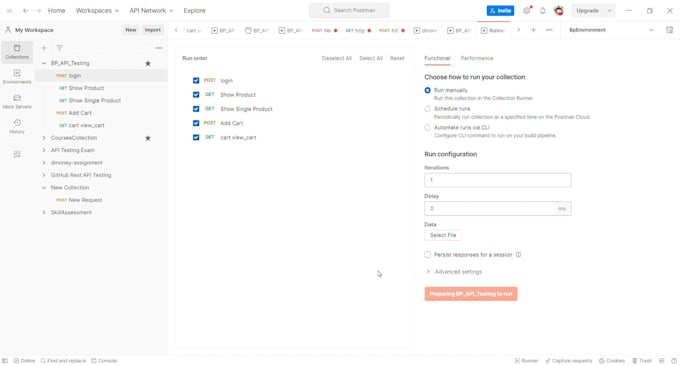This screenshot has height=366, width=680.
Task: Open the BpEnvironment selector dropdown
Action: [611, 30]
